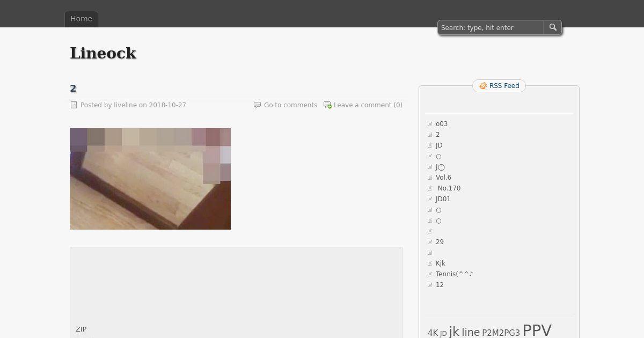Open recent post "2" in sidebar
The height and width of the screenshot is (338, 644).
pos(438,135)
